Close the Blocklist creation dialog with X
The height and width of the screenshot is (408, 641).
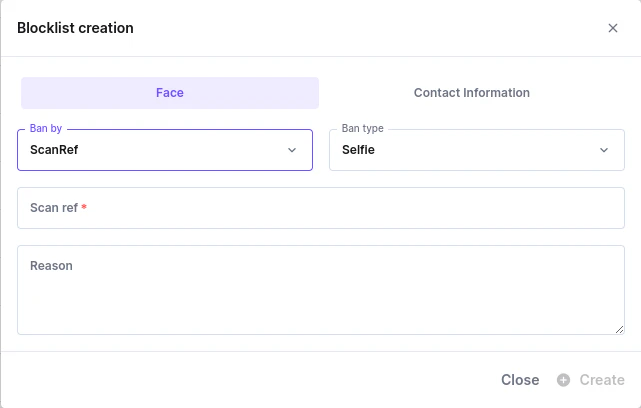(x=613, y=28)
